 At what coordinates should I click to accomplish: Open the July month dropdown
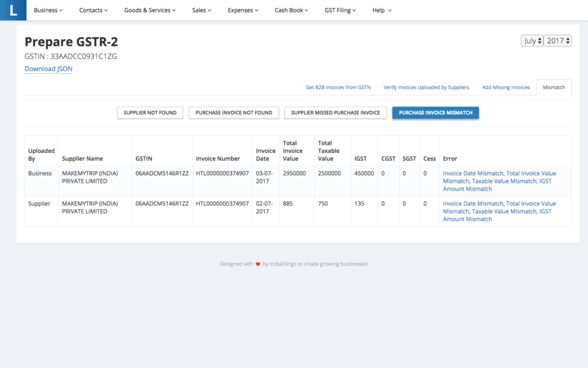(531, 40)
